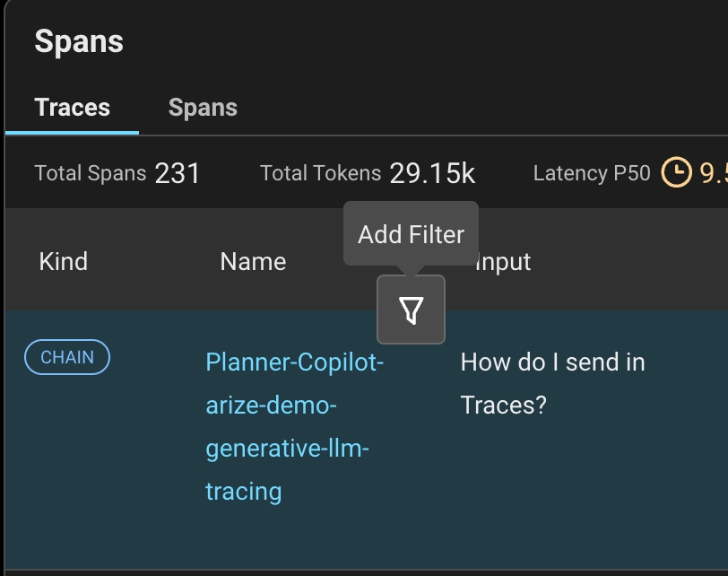This screenshot has height=576, width=728.
Task: Click the Kind column header
Action: pyautogui.click(x=64, y=262)
